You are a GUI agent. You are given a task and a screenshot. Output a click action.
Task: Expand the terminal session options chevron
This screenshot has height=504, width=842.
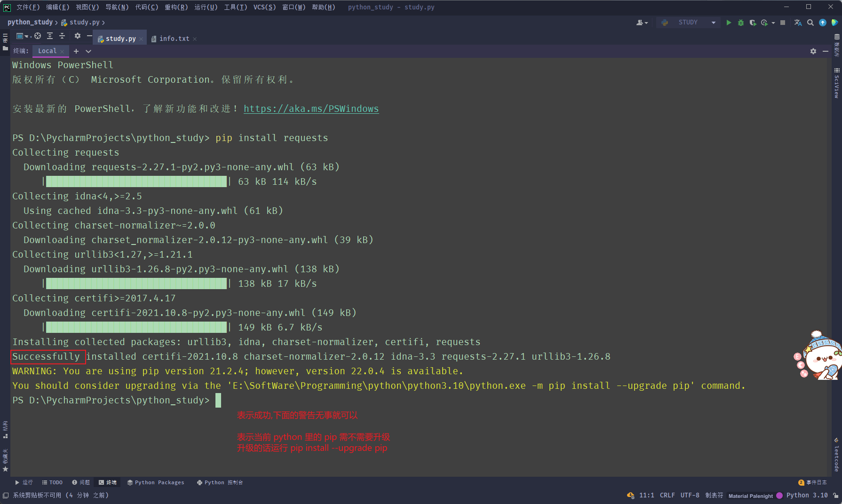[x=88, y=51]
